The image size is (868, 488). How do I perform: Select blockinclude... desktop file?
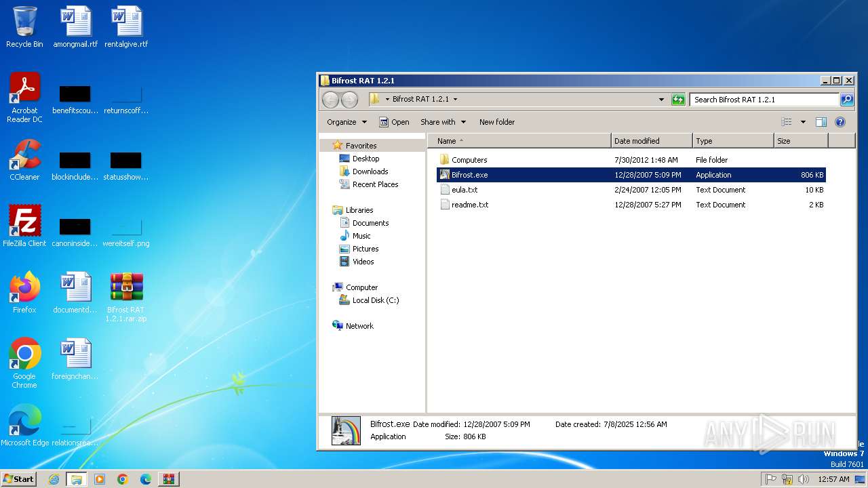pyautogui.click(x=75, y=164)
